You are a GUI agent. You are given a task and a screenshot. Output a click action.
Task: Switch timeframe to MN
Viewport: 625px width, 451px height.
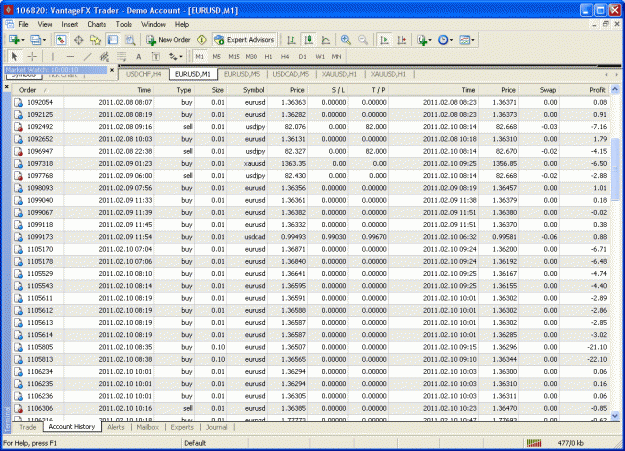(x=336, y=57)
